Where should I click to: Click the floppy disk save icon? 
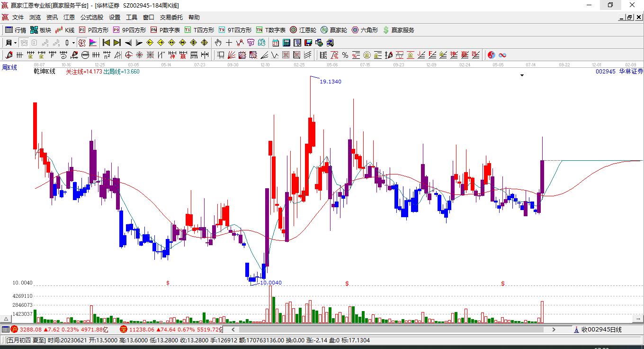pyautogui.click(x=308, y=43)
